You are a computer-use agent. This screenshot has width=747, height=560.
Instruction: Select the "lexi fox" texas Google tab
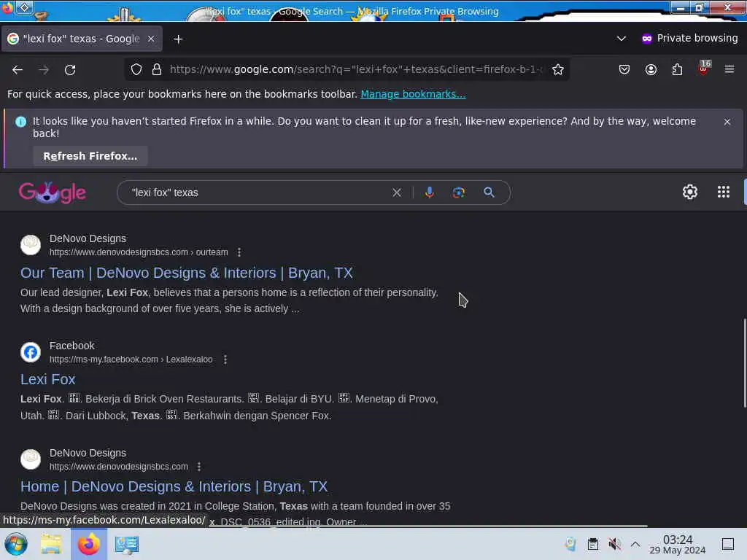point(82,39)
